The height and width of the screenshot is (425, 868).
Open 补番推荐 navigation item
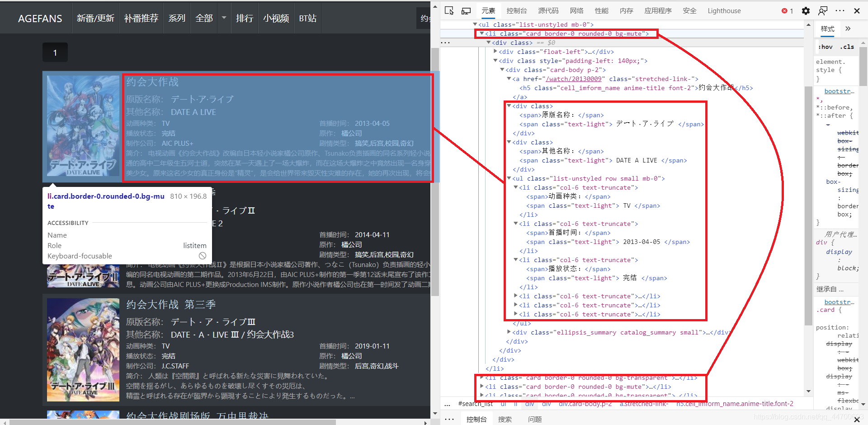point(141,18)
